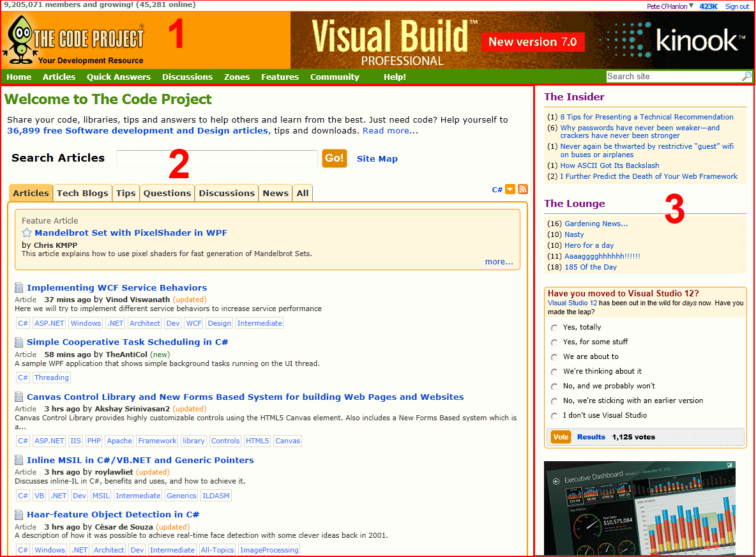756x557 pixels.
Task: Switch to the Tips tab
Action: coord(126,193)
